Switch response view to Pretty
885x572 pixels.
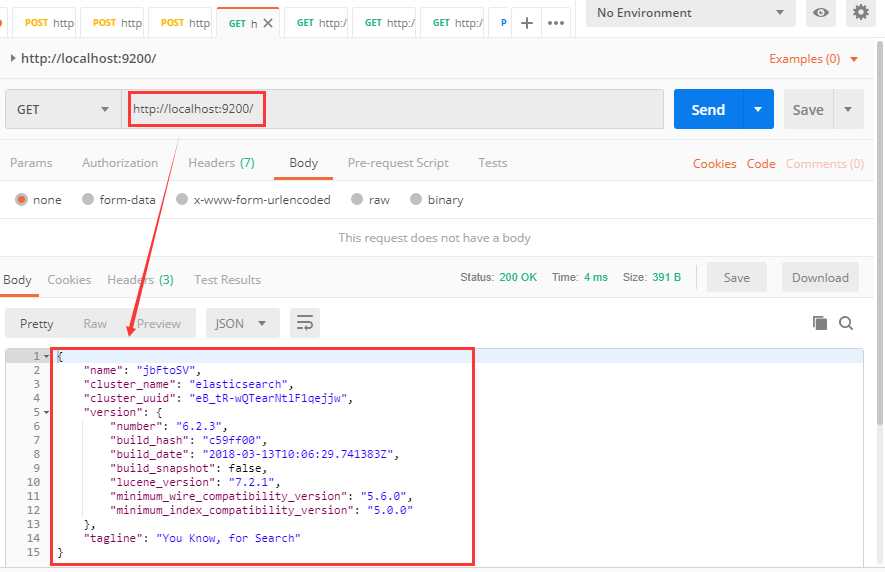click(37, 324)
